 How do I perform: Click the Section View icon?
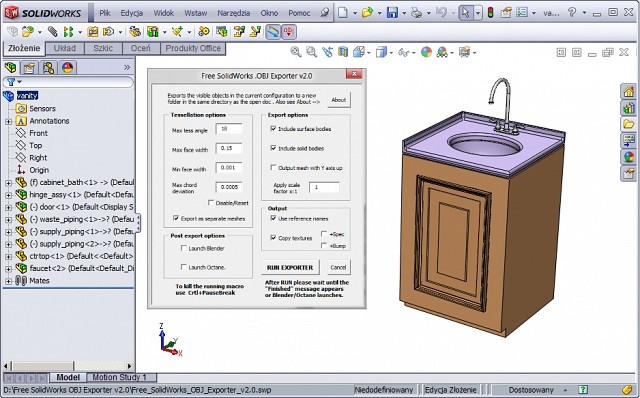pos(343,52)
